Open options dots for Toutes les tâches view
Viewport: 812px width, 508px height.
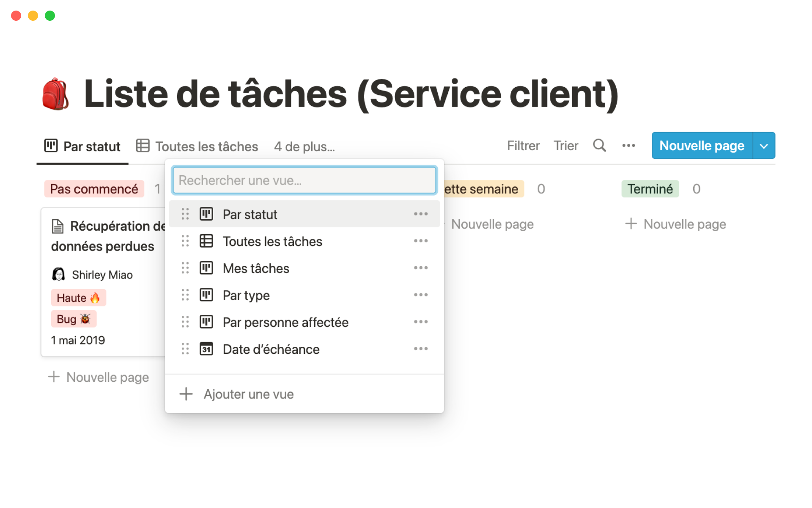420,241
